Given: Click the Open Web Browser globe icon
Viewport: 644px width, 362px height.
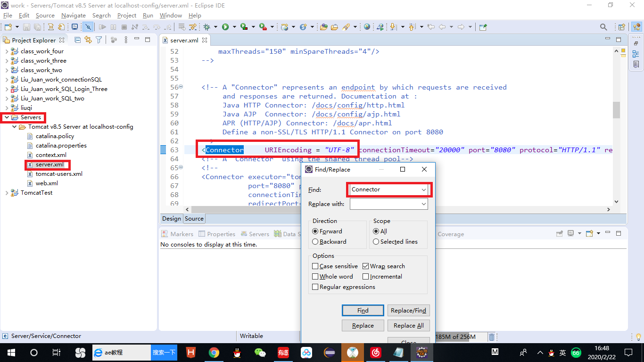Looking at the screenshot, I should 367,27.
